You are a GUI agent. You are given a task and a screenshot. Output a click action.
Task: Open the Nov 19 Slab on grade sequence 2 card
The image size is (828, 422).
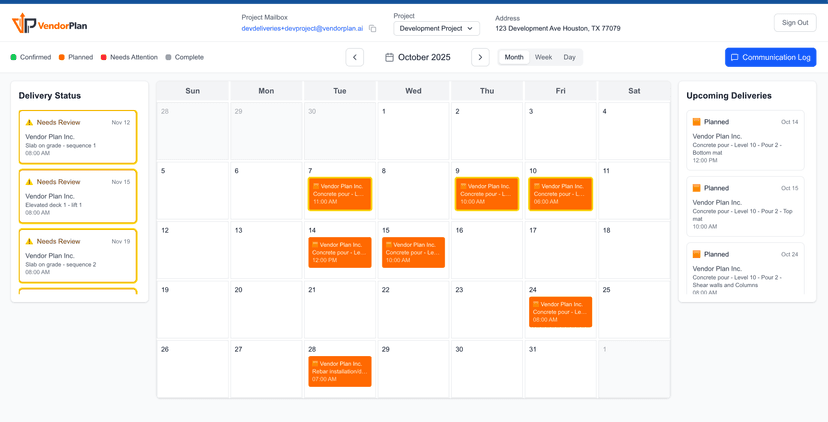(78, 256)
